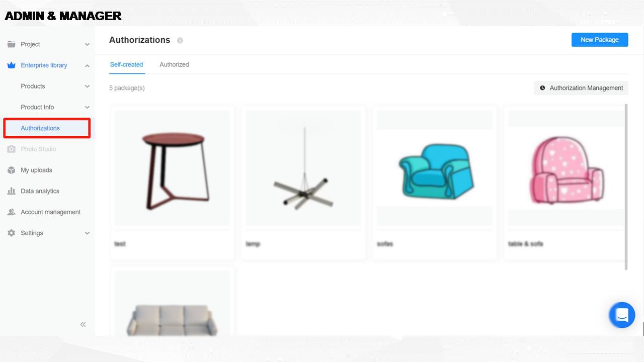Click the Settings gear icon
The height and width of the screenshot is (362, 644).
coord(11,233)
